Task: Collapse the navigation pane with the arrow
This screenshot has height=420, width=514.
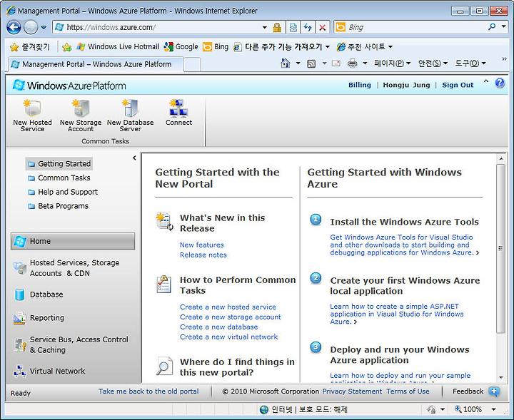Action: 134,158
